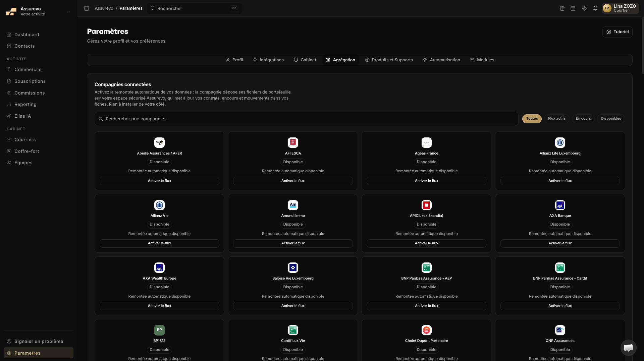Viewport: 644px width, 361px height.
Task: Open the Lina ZOZO account menu
Action: tap(620, 8)
